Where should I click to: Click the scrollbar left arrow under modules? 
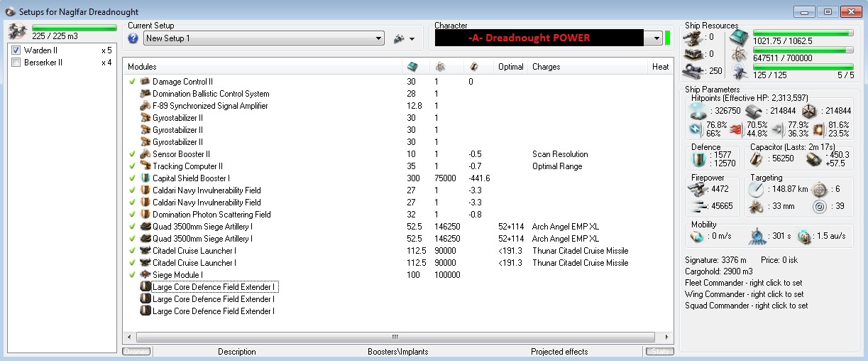129,337
